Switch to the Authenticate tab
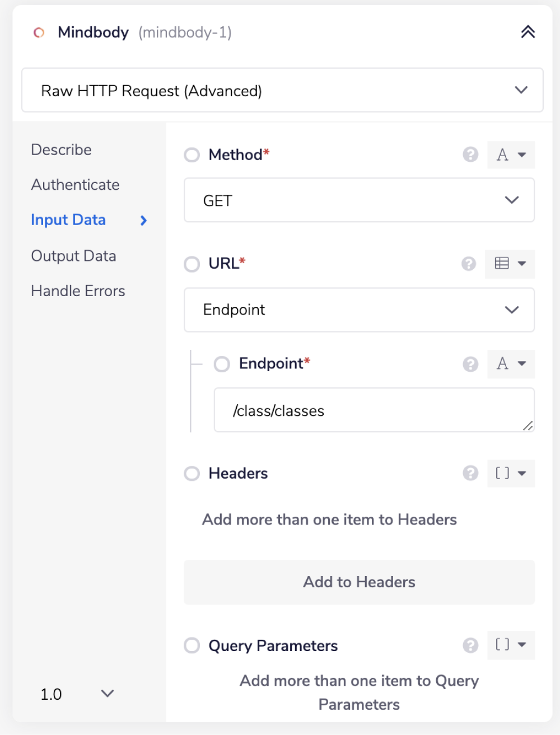Image resolution: width=560 pixels, height=735 pixels. [x=75, y=185]
